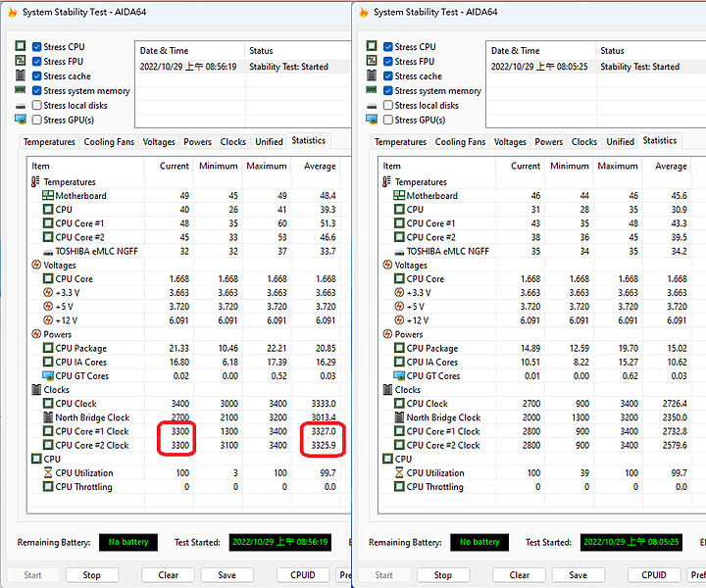Click the AIDA64 flame icon in left window title

pyautogui.click(x=13, y=12)
